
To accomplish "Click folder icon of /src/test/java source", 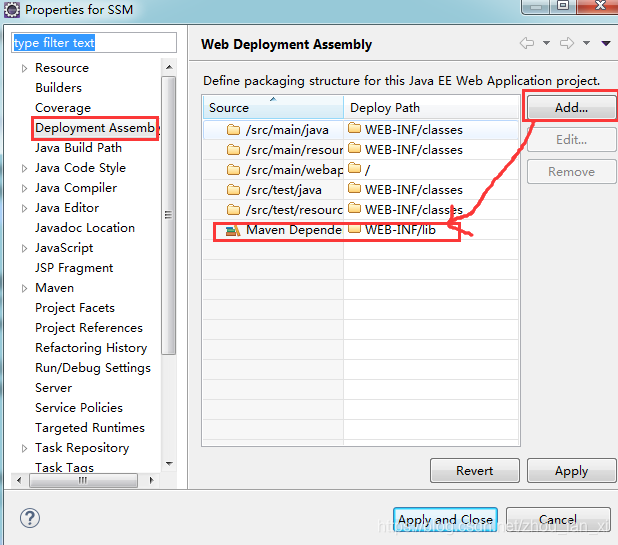I will [233, 190].
